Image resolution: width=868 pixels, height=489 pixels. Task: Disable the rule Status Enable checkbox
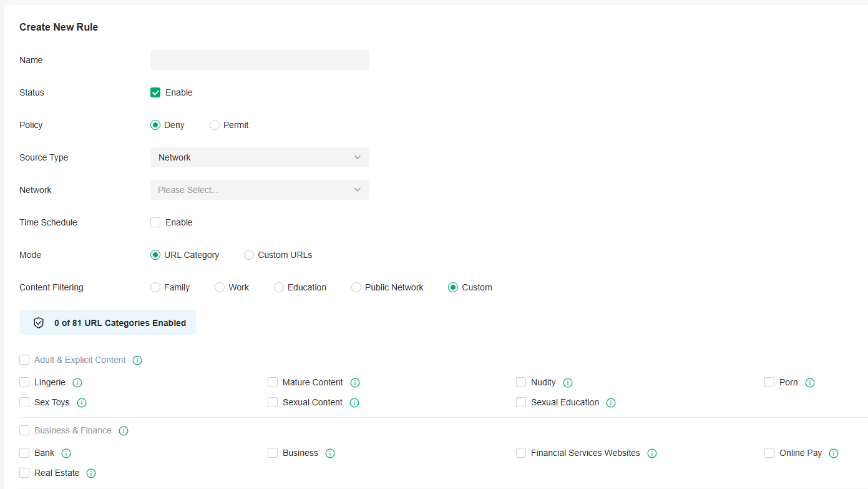coord(155,92)
